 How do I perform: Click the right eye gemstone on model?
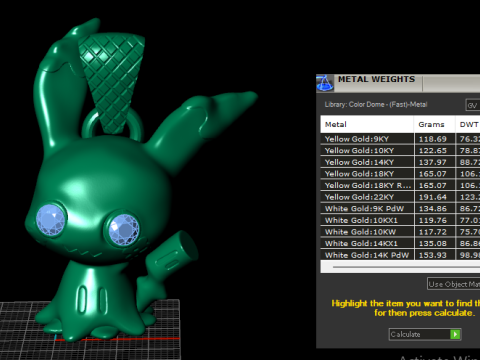tap(124, 229)
